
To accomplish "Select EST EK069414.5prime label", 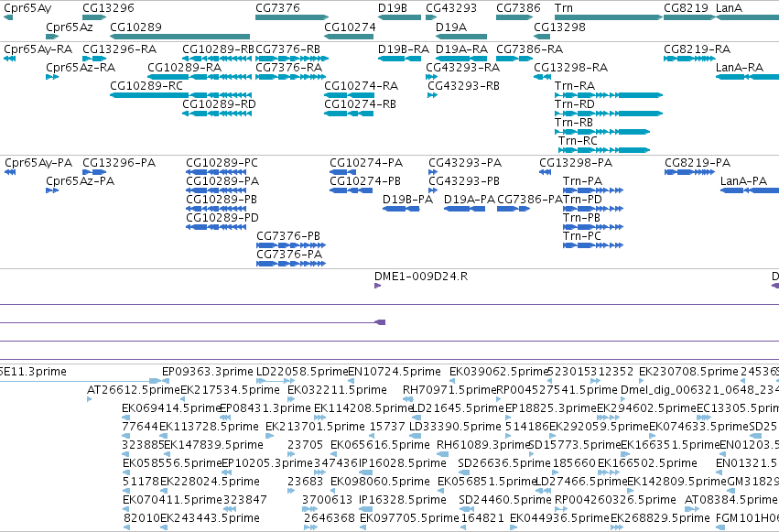I will [171, 408].
